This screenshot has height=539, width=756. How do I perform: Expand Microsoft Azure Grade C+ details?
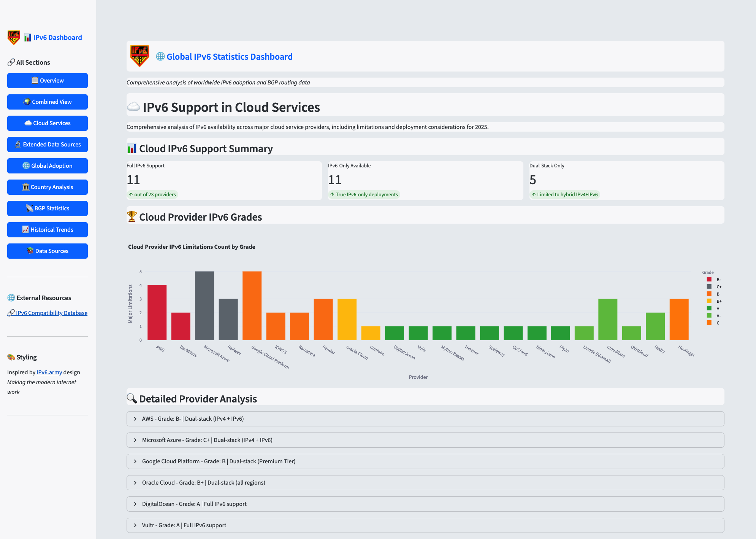425,440
